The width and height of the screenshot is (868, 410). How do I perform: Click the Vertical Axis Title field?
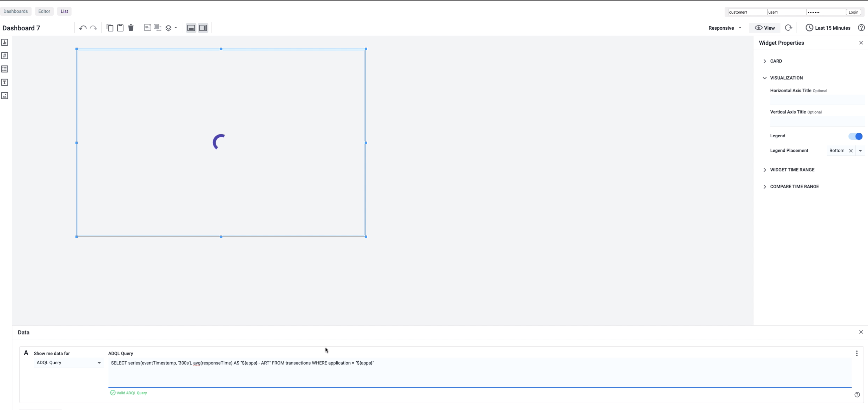(x=817, y=121)
